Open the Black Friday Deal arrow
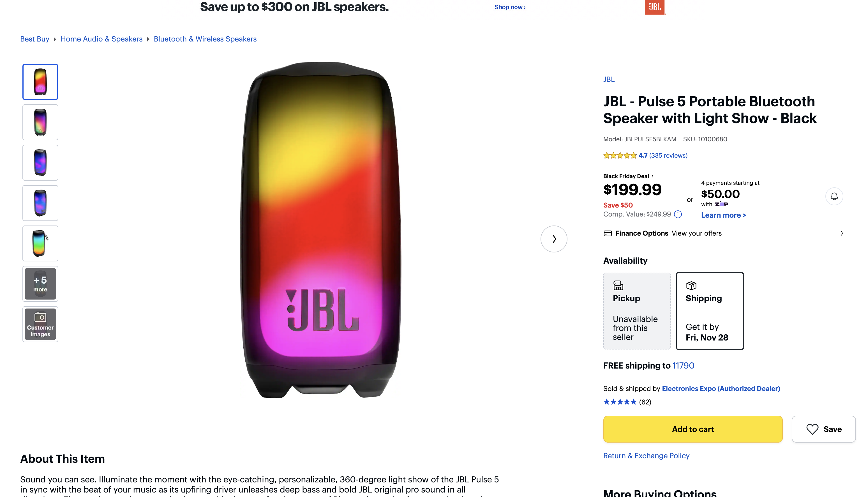Screen dimensions: 868x497 (x=652, y=176)
